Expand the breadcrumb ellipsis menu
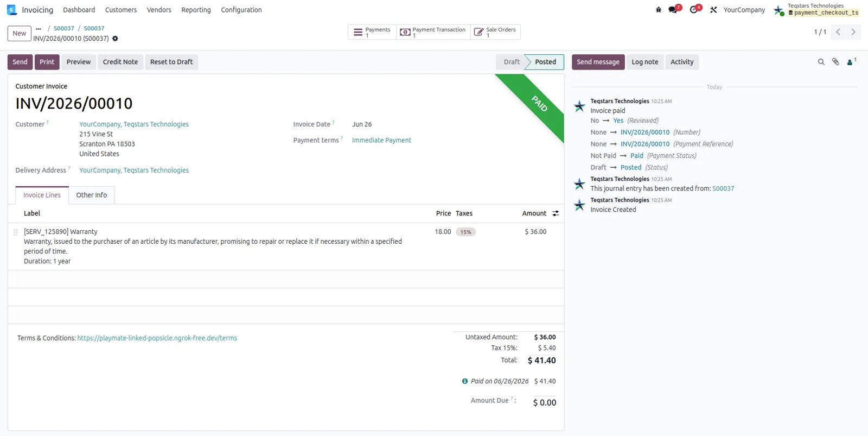Image resolution: width=868 pixels, height=436 pixels. coord(39,28)
